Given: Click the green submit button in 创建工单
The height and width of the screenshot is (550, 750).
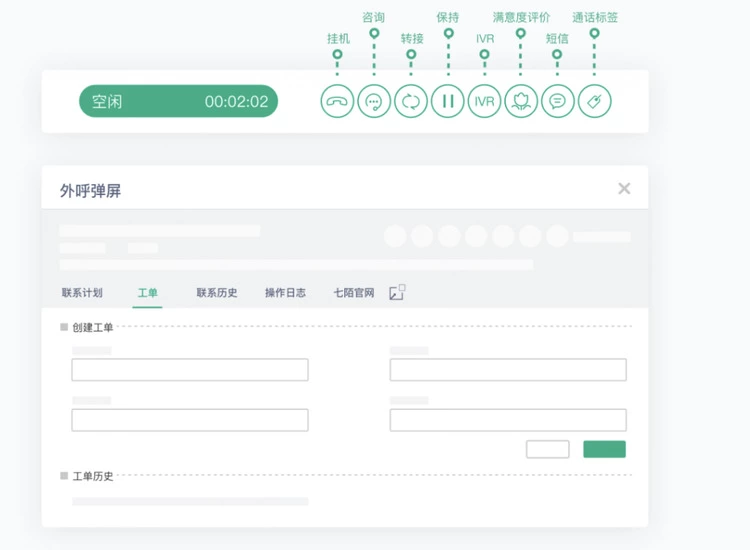Looking at the screenshot, I should click(604, 449).
